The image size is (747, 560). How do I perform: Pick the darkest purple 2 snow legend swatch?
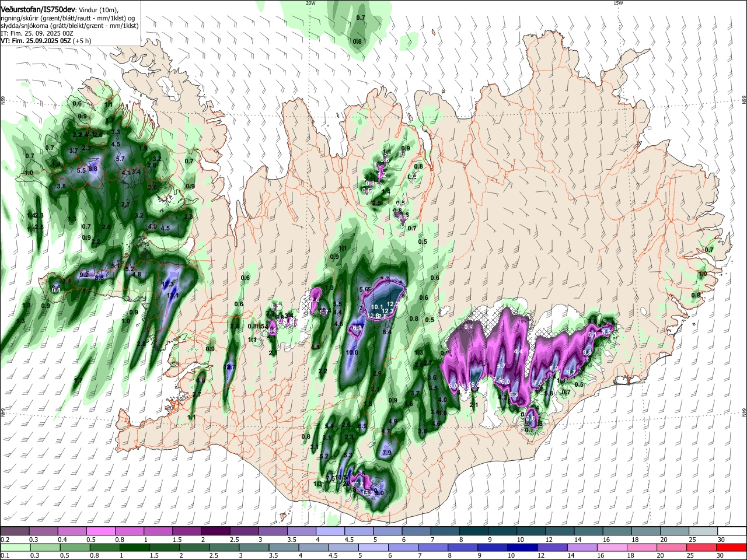pyautogui.click(x=215, y=531)
